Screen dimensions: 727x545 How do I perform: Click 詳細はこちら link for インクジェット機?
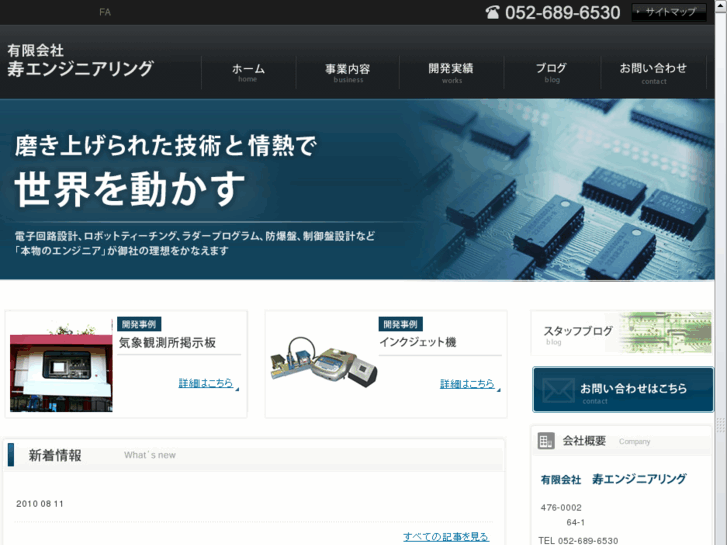coord(467,384)
